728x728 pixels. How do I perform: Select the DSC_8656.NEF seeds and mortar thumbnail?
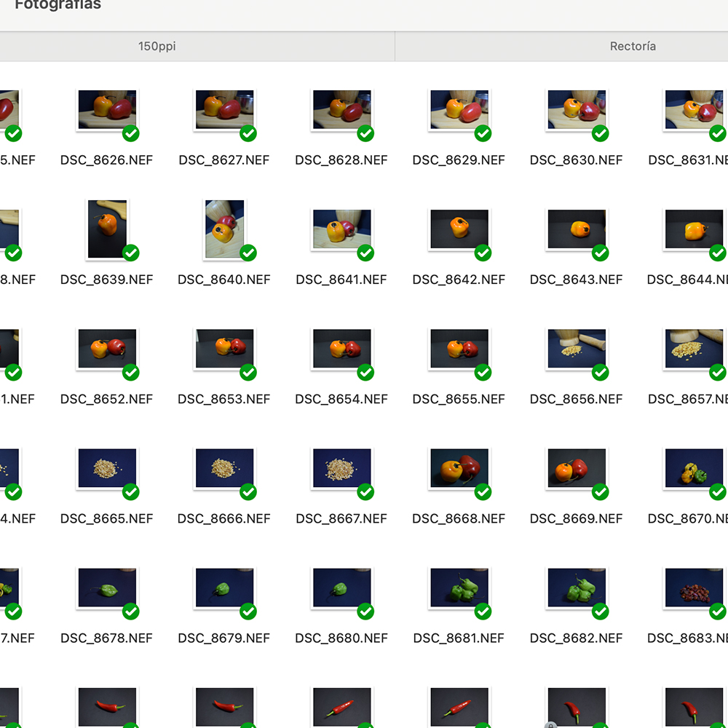click(577, 349)
